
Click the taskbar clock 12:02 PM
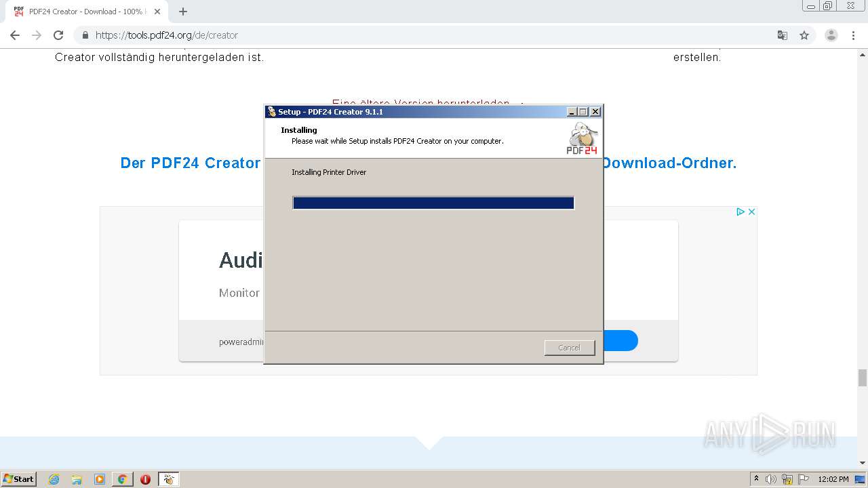point(833,479)
